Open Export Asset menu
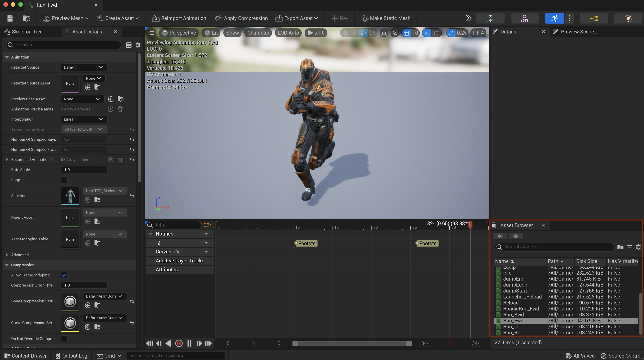644x360 pixels. 296,18
